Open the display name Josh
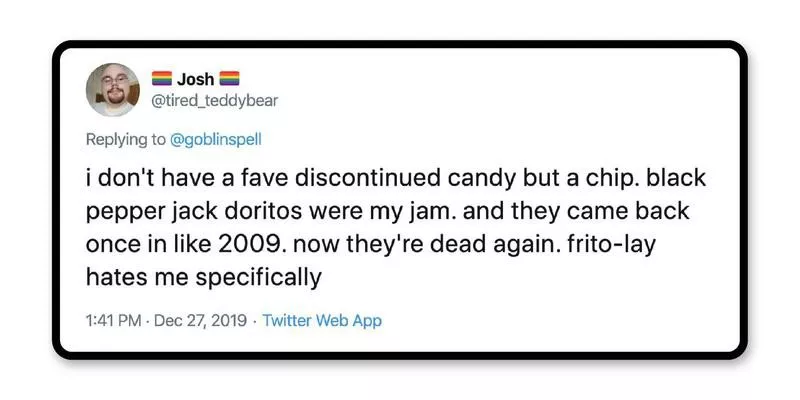The height and width of the screenshot is (400, 800). [195, 76]
